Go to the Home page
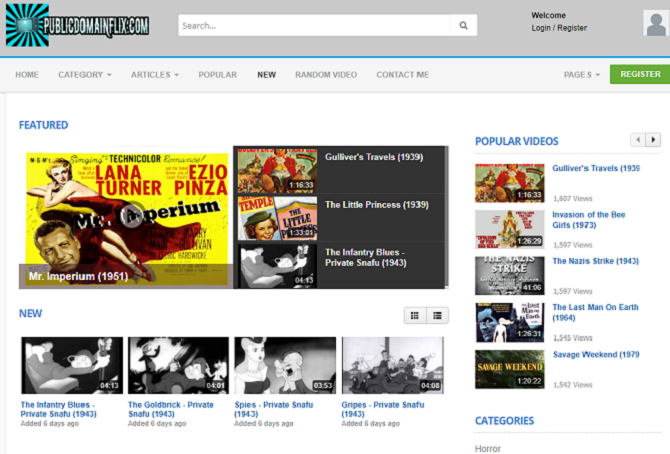The height and width of the screenshot is (454, 670). [x=27, y=75]
